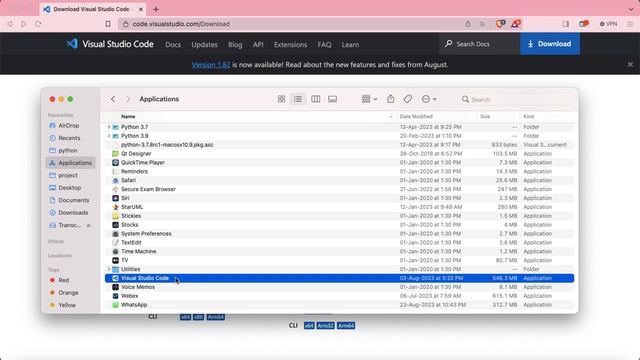
Task: Expand the Python 3.7 folder
Action: pos(109,127)
